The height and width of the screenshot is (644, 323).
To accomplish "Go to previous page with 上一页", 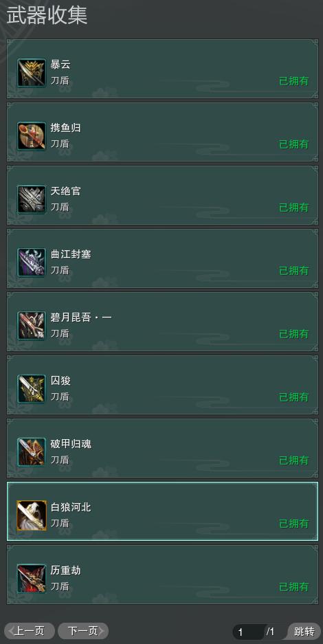I will 30,631.
